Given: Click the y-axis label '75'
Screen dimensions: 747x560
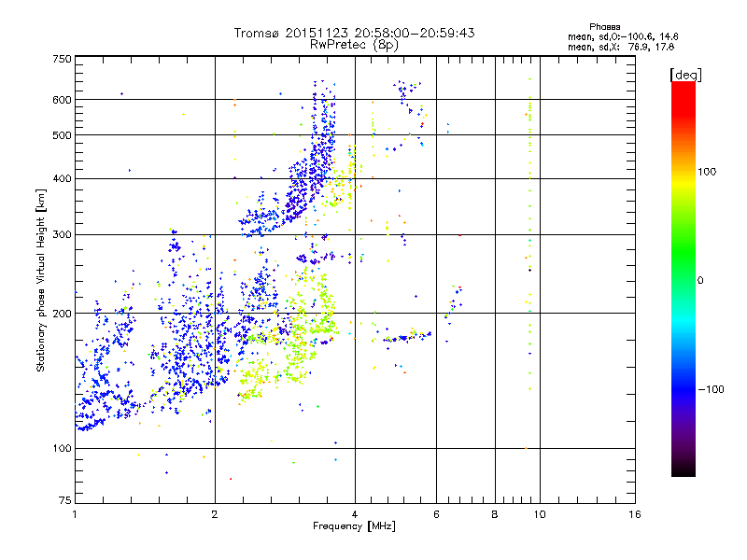Looking at the screenshot, I should tap(65, 500).
